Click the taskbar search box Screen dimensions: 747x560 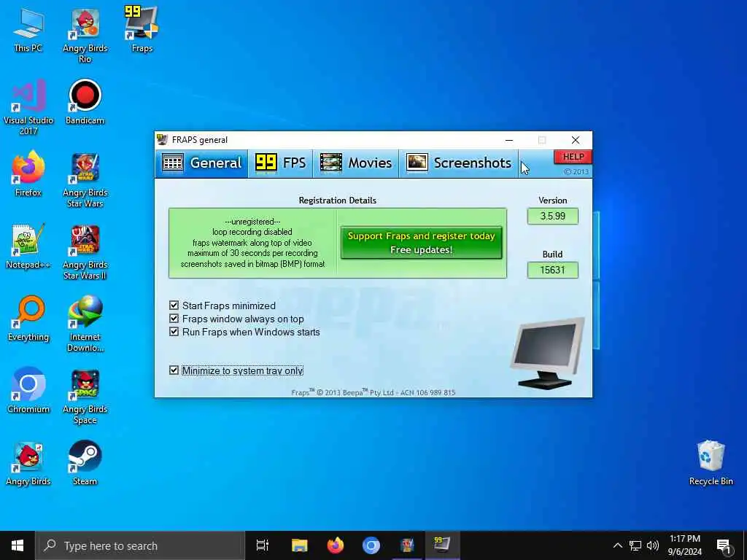click(x=140, y=545)
